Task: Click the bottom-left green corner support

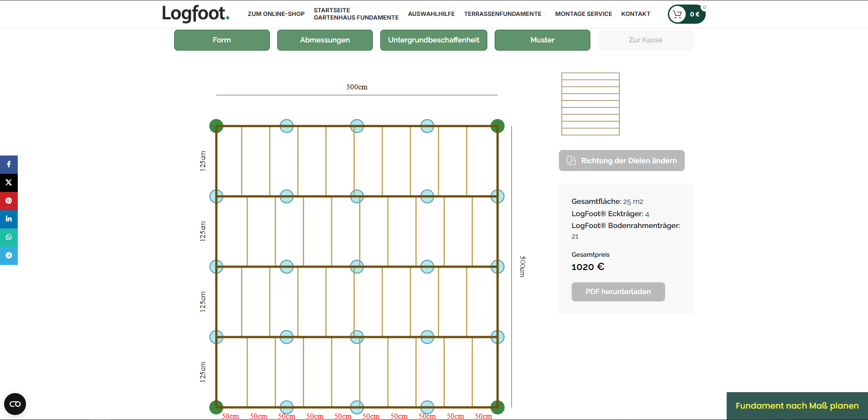Action: 216,407
